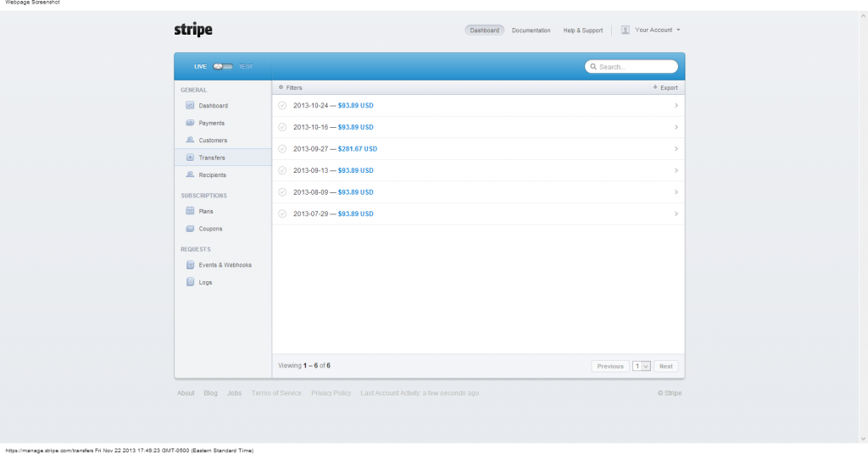Click the 2013-07-29 transfer date text
This screenshot has width=868, height=454.
coord(310,213)
